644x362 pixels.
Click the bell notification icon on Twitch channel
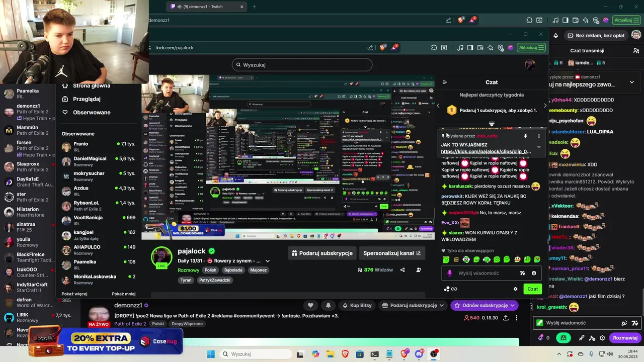tap(328, 305)
